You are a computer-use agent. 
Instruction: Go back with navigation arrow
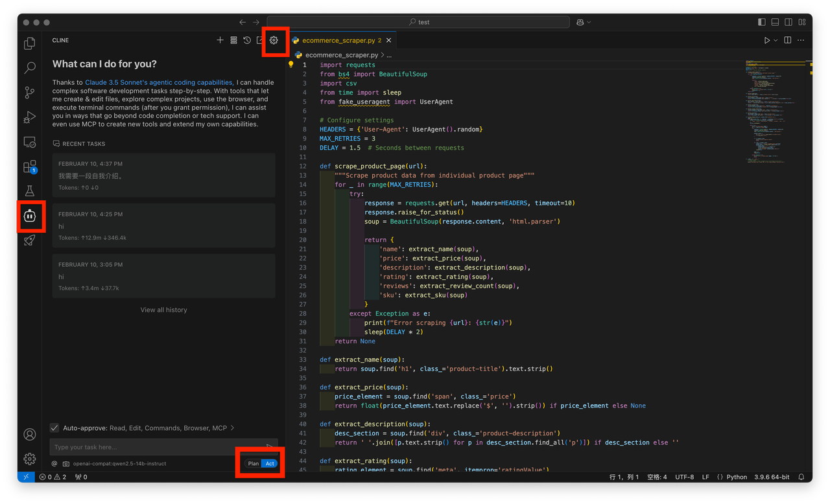(x=243, y=22)
